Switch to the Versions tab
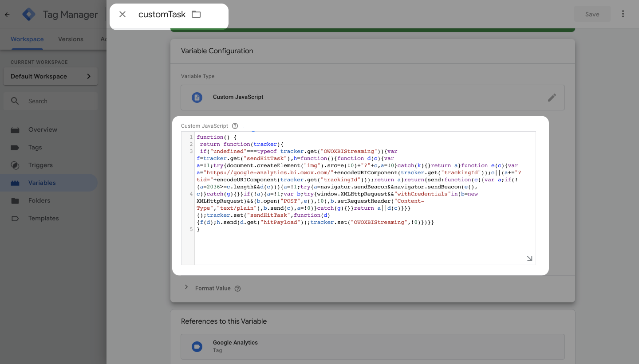The width and height of the screenshot is (639, 364). (71, 39)
